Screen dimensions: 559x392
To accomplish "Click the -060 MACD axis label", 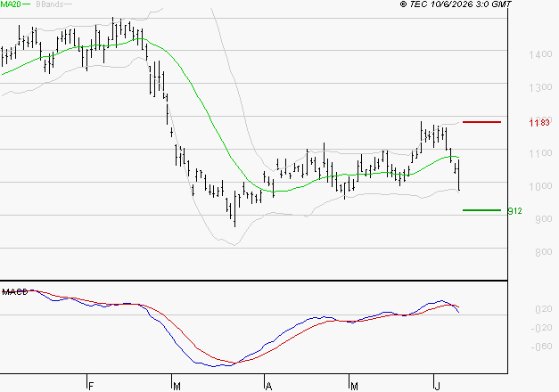I will (541, 347).
